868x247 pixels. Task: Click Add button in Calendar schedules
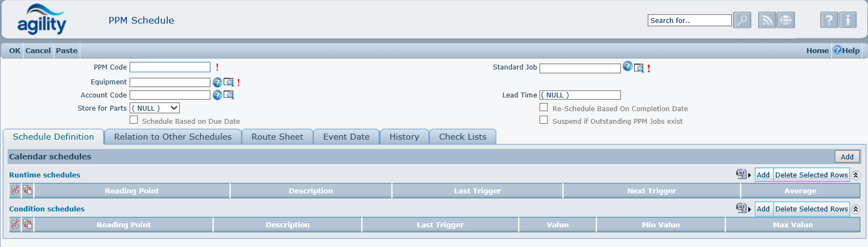pos(847,157)
